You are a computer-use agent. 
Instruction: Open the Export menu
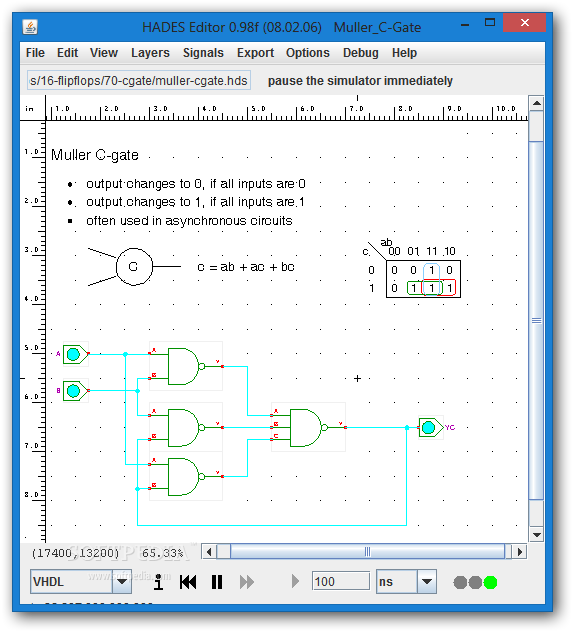[255, 53]
